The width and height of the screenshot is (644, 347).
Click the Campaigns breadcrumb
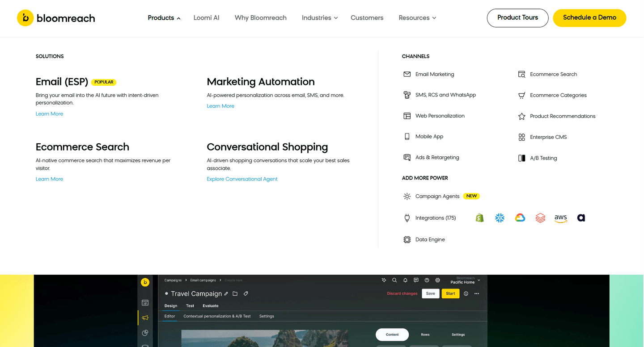pos(173,280)
